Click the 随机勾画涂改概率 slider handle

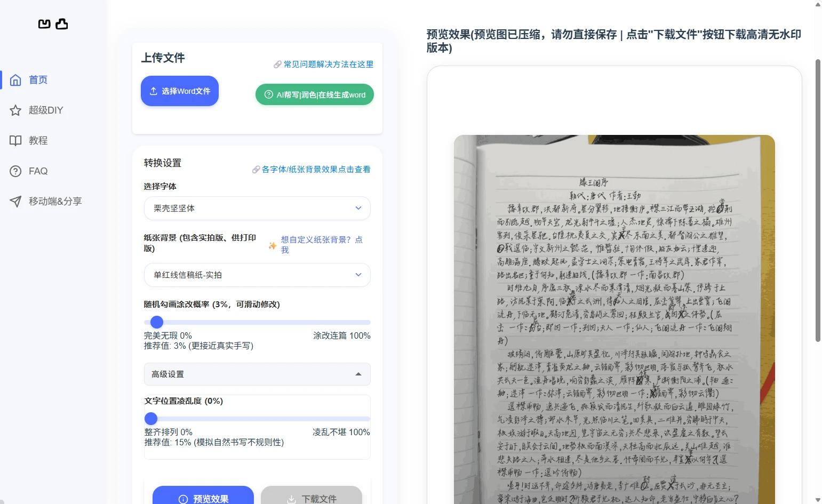[157, 322]
